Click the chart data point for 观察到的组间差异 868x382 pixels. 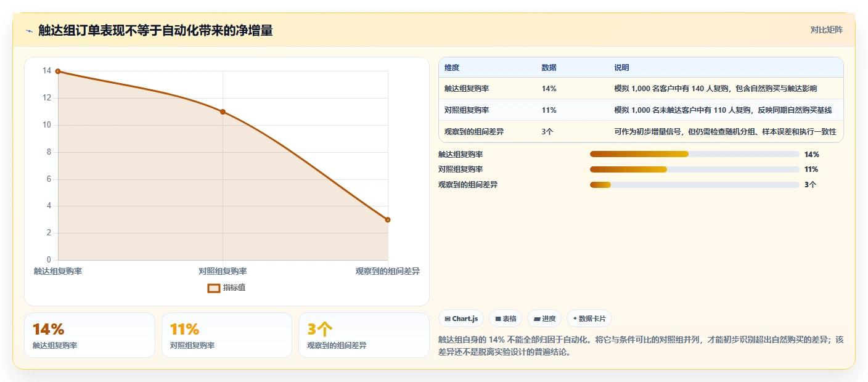[388, 220]
